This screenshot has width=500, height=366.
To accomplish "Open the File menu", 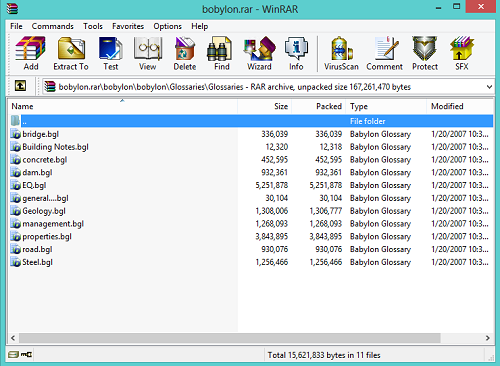I will [x=16, y=26].
